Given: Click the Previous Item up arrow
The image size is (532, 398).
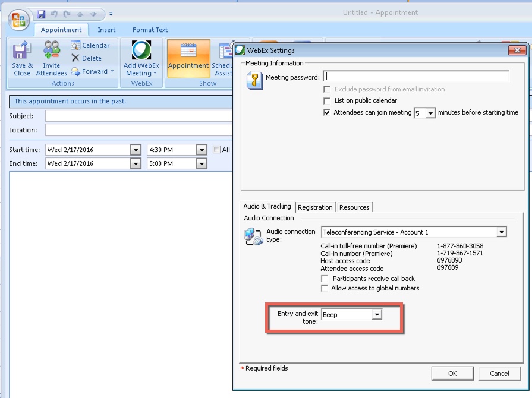Looking at the screenshot, I should [80, 14].
